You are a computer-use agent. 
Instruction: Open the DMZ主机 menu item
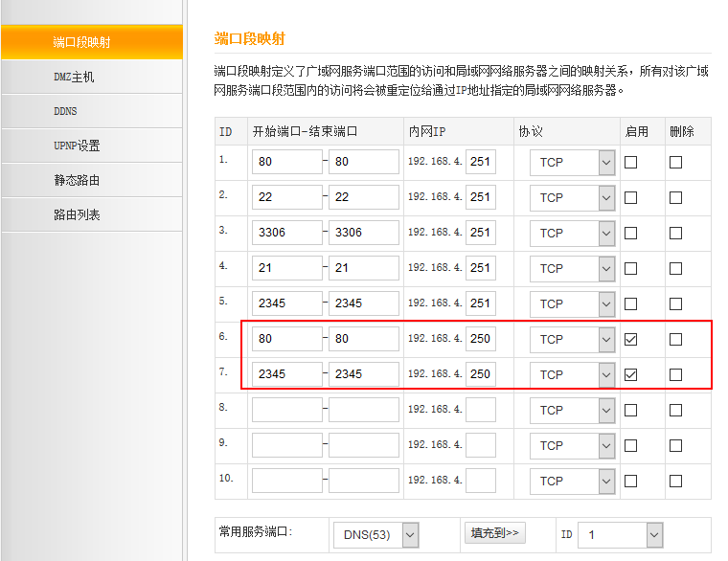pyautogui.click(x=91, y=77)
